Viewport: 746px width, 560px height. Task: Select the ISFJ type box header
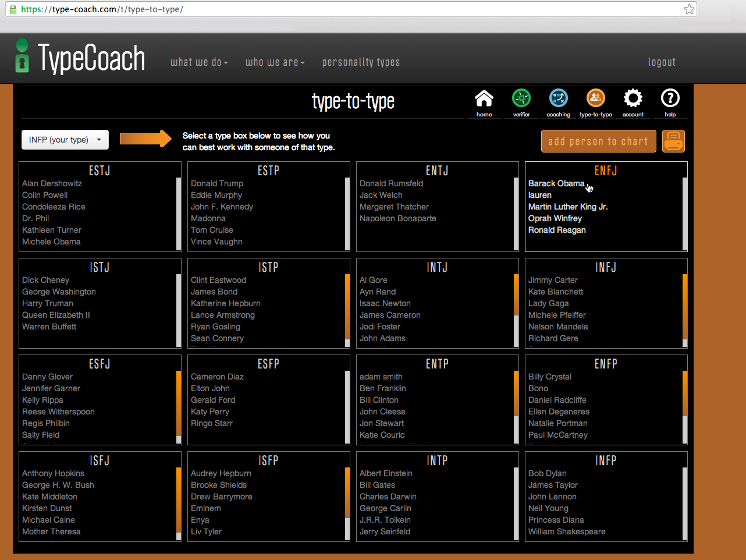tap(100, 460)
